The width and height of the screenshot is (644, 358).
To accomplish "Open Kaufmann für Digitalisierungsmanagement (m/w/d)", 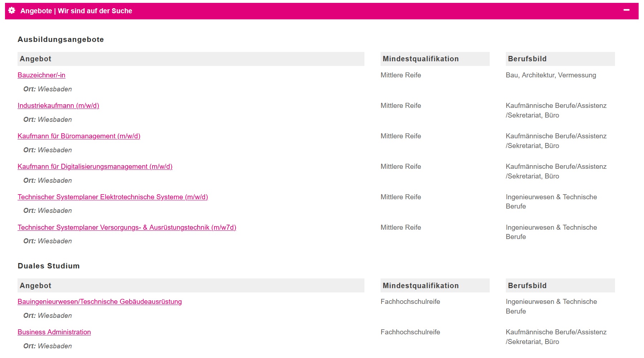I will coord(95,166).
